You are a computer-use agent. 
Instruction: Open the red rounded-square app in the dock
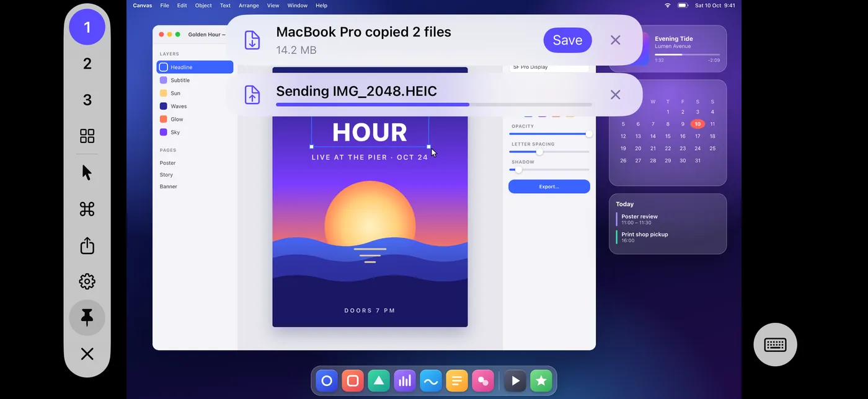tap(353, 381)
